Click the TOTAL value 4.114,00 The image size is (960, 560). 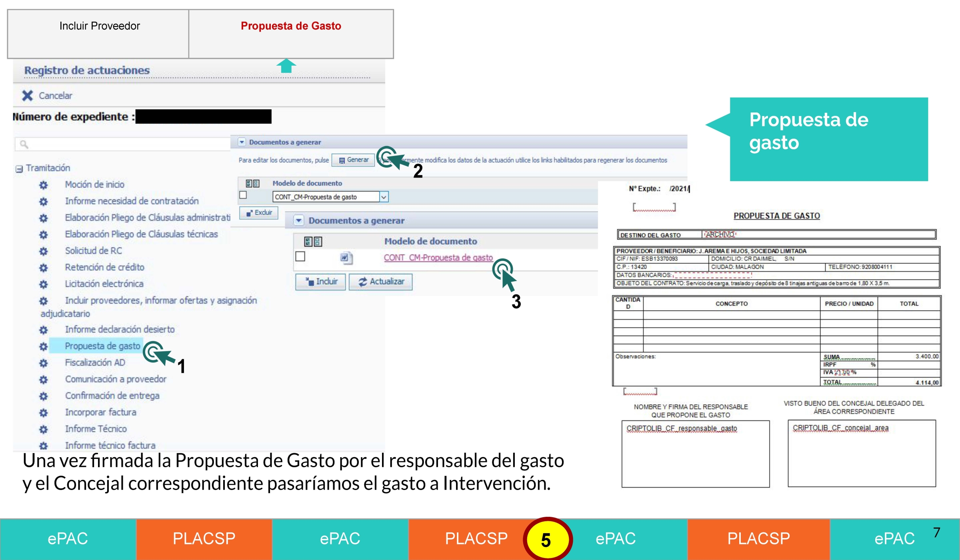927,383
